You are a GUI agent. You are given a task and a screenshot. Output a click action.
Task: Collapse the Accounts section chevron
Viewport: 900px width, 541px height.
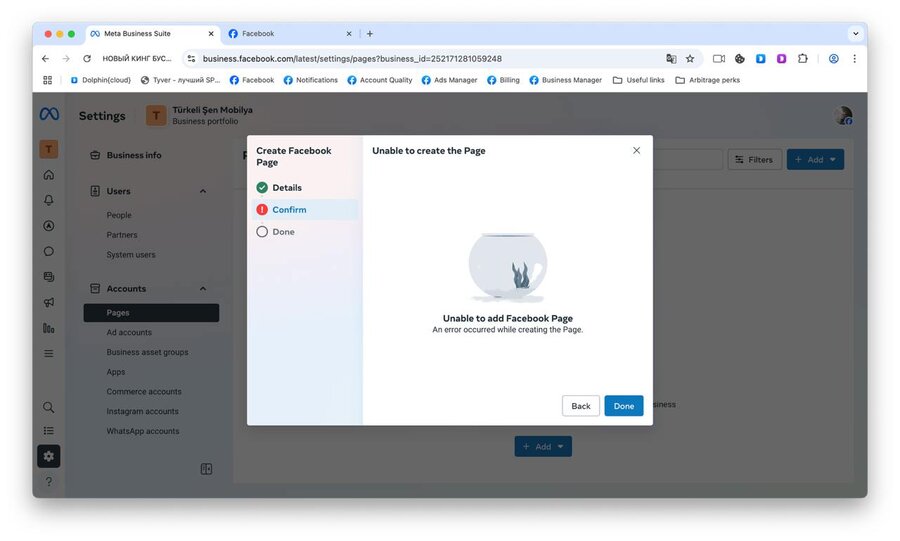[203, 289]
